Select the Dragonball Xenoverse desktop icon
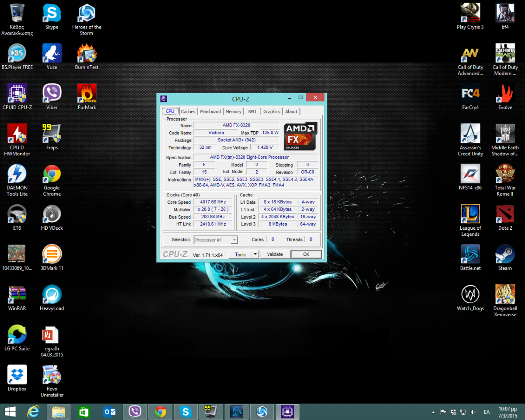This screenshot has width=525, height=420. (505, 301)
